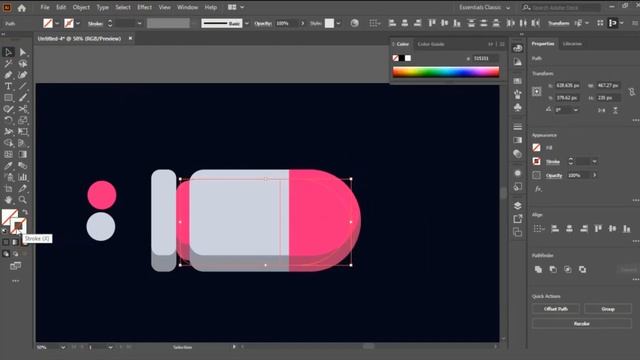The height and width of the screenshot is (360, 640).
Task: Click the Offset Path button
Action: tap(556, 309)
